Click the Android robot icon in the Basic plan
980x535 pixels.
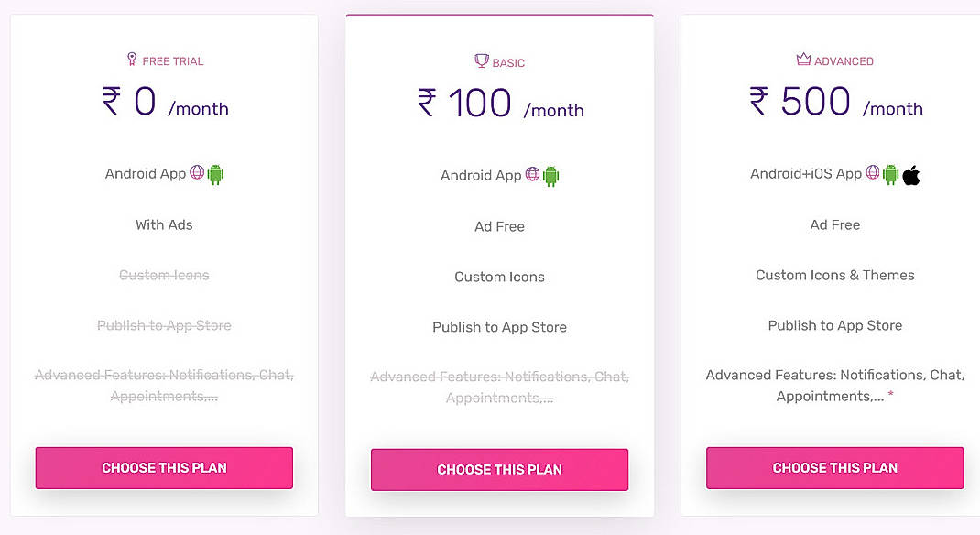pos(550,174)
